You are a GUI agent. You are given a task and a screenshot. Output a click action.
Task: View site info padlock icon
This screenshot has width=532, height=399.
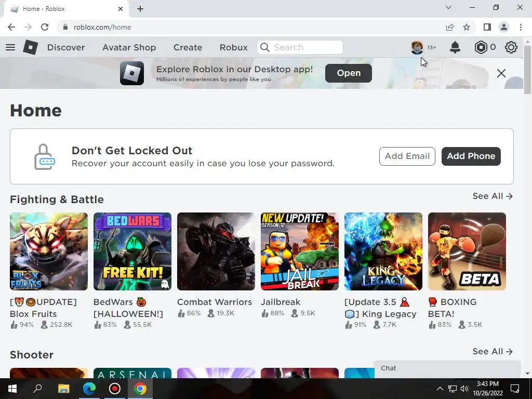65,27
